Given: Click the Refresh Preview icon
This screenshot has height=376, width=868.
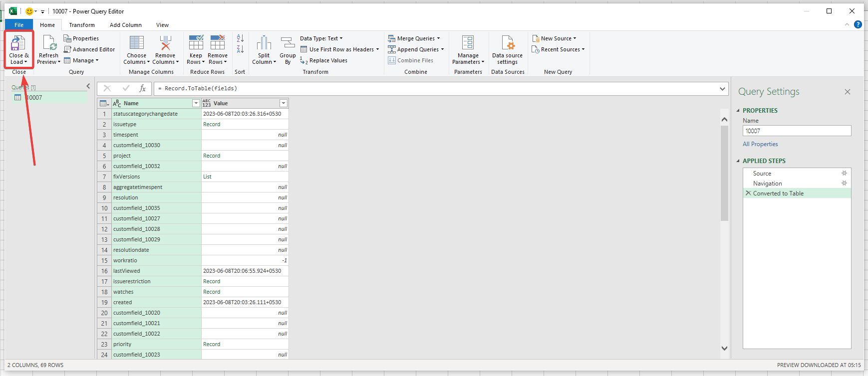Looking at the screenshot, I should click(49, 43).
